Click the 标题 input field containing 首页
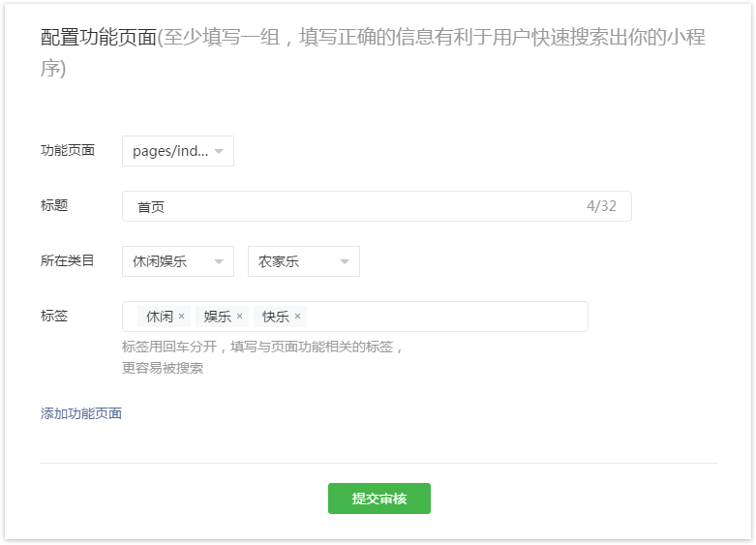 (377, 206)
